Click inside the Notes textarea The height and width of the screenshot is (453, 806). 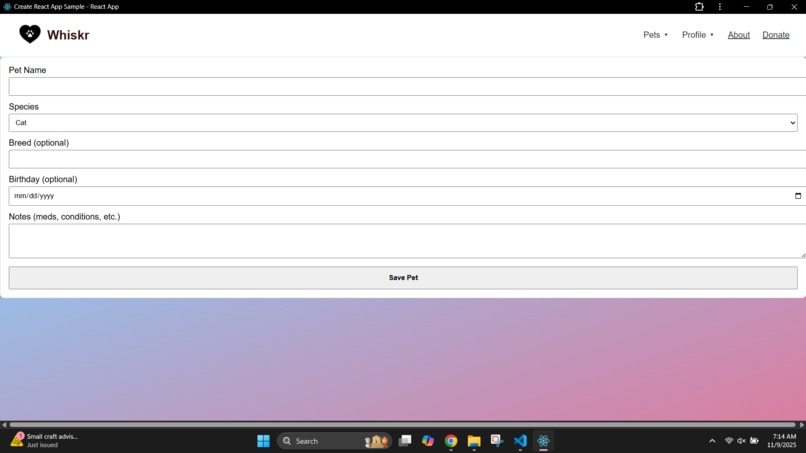tap(407, 241)
